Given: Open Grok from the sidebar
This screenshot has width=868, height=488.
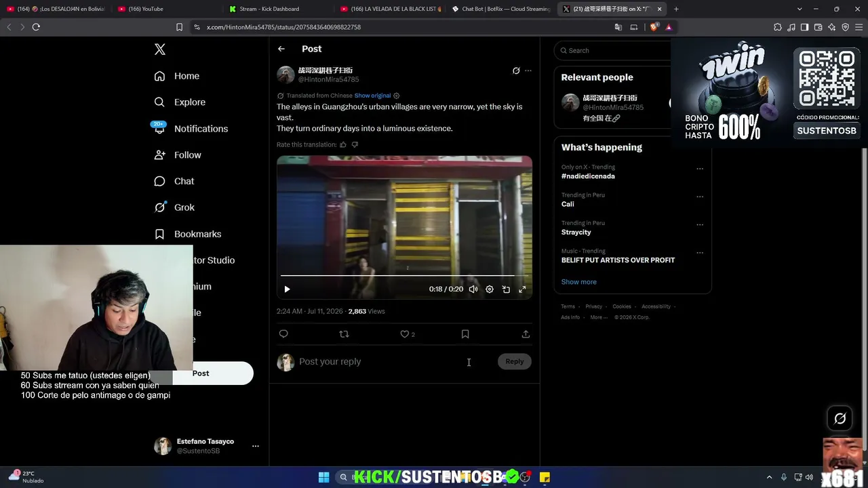Looking at the screenshot, I should [x=174, y=207].
